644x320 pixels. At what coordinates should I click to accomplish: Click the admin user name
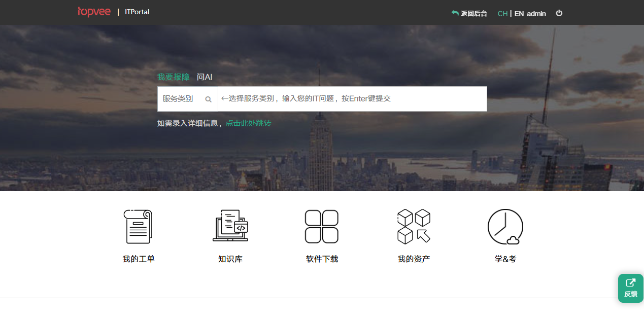536,14
